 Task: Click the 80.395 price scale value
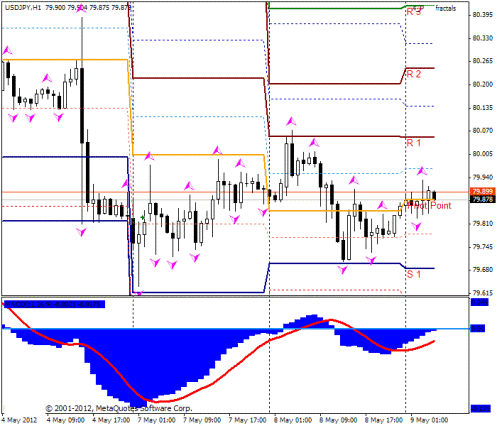pyautogui.click(x=483, y=15)
